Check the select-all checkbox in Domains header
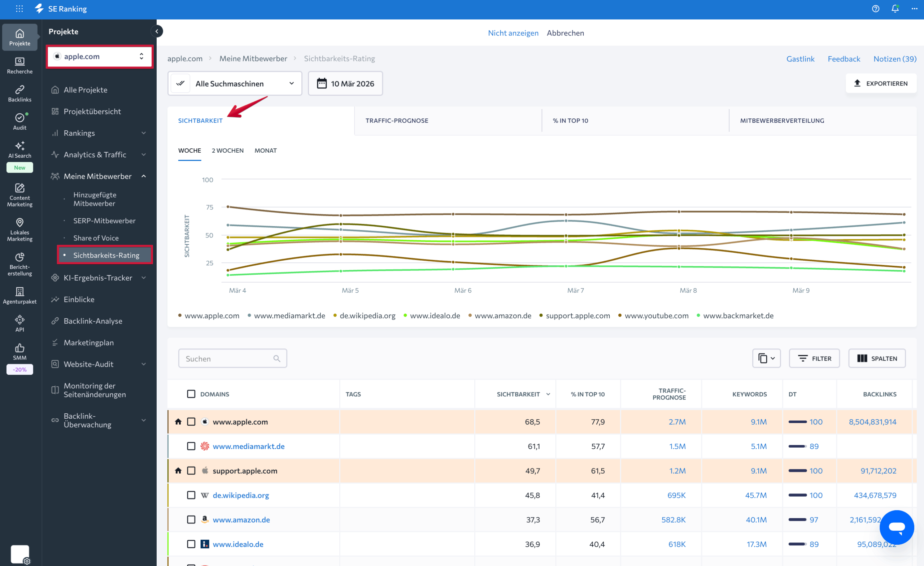The height and width of the screenshot is (566, 924). (191, 394)
